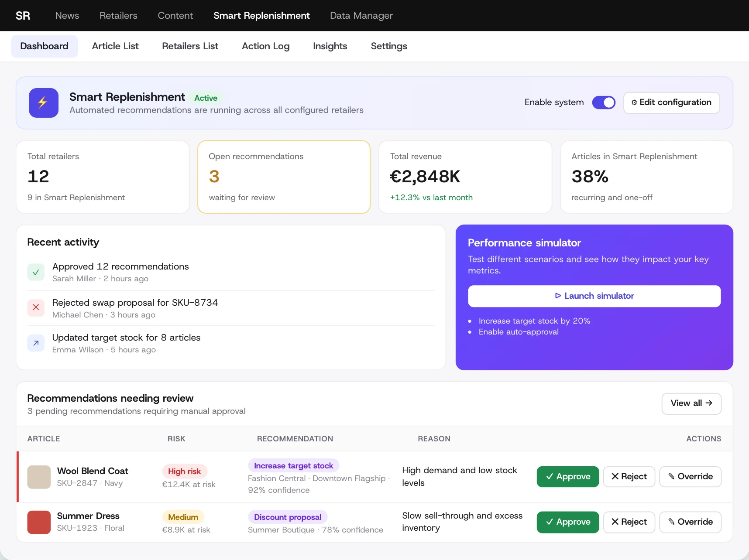Screen dimensions: 749x560
Task: Switch to the Article List tab
Action: (115, 46)
